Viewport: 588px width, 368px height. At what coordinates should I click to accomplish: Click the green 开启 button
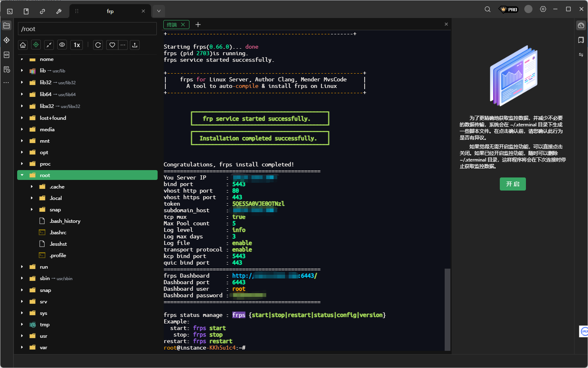coord(512,184)
